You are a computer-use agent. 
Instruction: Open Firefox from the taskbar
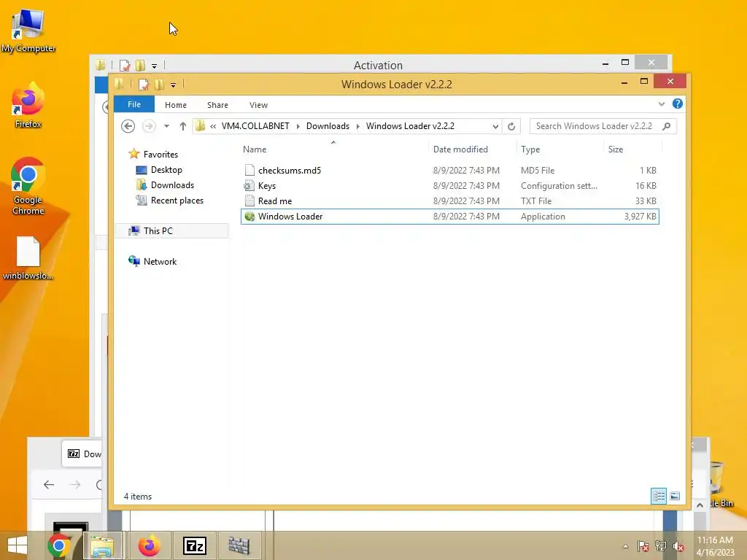point(149,545)
